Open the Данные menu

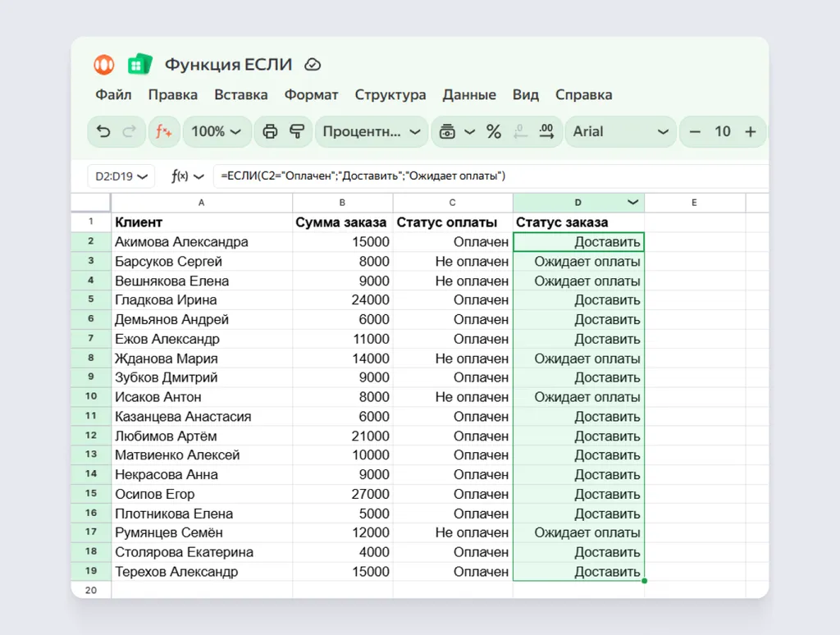coord(469,95)
